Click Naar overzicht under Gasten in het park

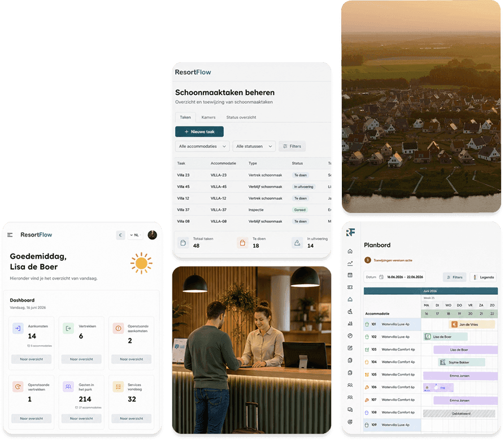click(x=81, y=419)
